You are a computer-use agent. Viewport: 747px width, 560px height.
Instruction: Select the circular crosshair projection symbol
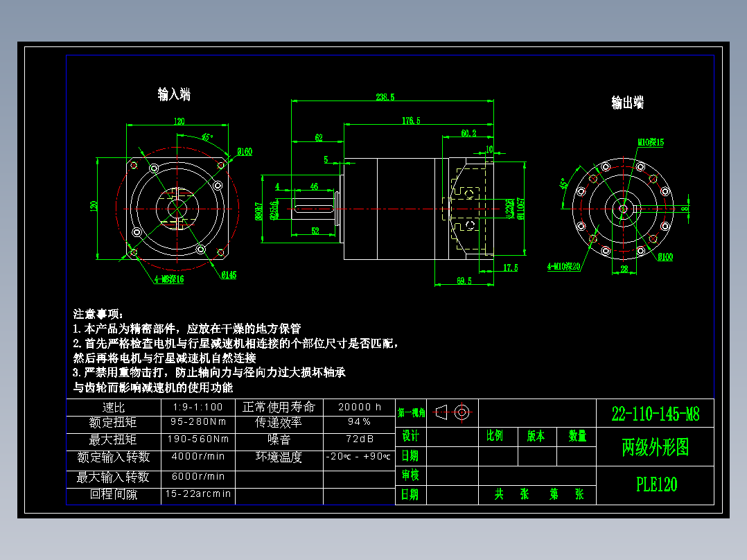click(462, 412)
